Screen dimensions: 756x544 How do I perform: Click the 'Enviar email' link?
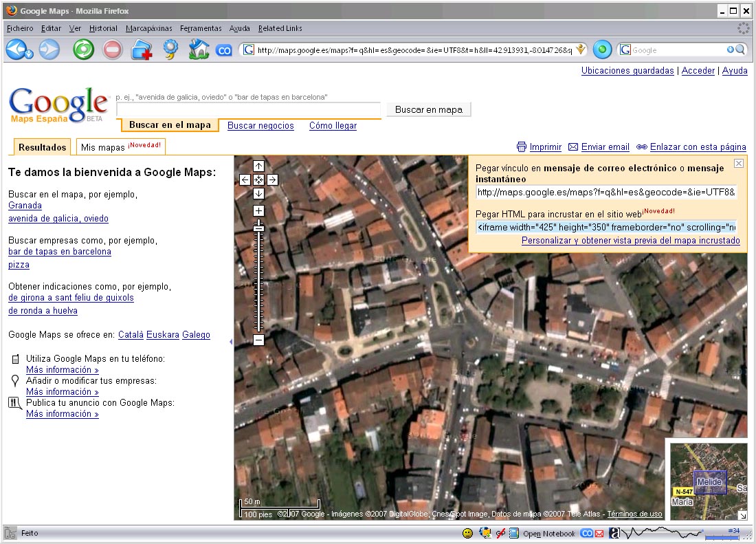pos(605,146)
